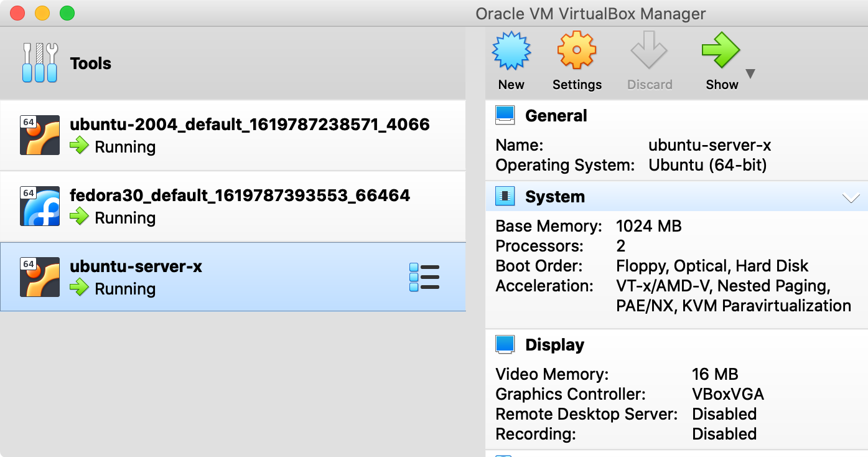Image resolution: width=868 pixels, height=457 pixels.
Task: Click the ubuntu-server-x VM icon
Action: tap(40, 277)
